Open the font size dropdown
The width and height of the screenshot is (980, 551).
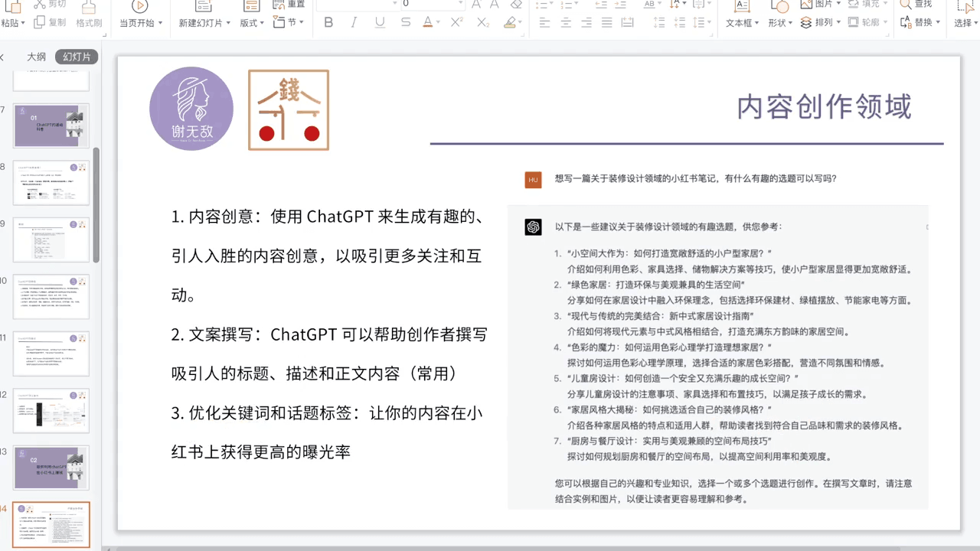point(461,4)
